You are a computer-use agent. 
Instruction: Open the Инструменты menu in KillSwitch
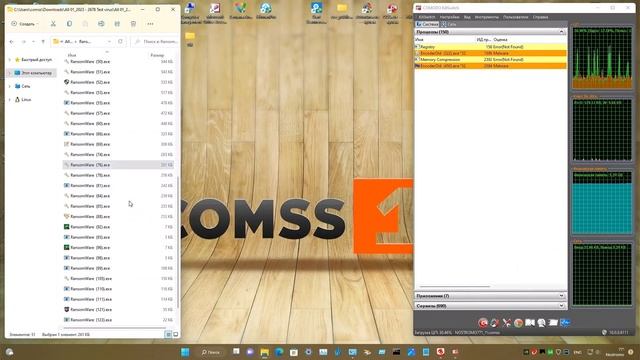point(487,17)
